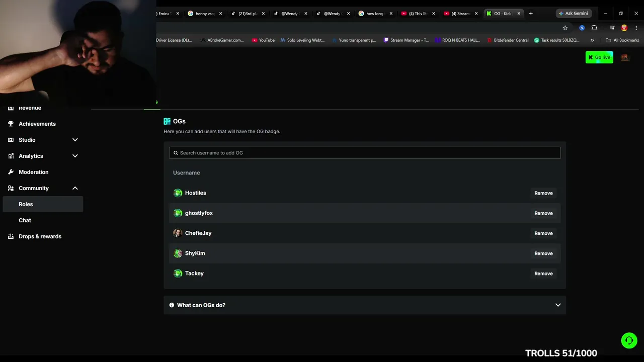Click the Username column header

point(187,173)
